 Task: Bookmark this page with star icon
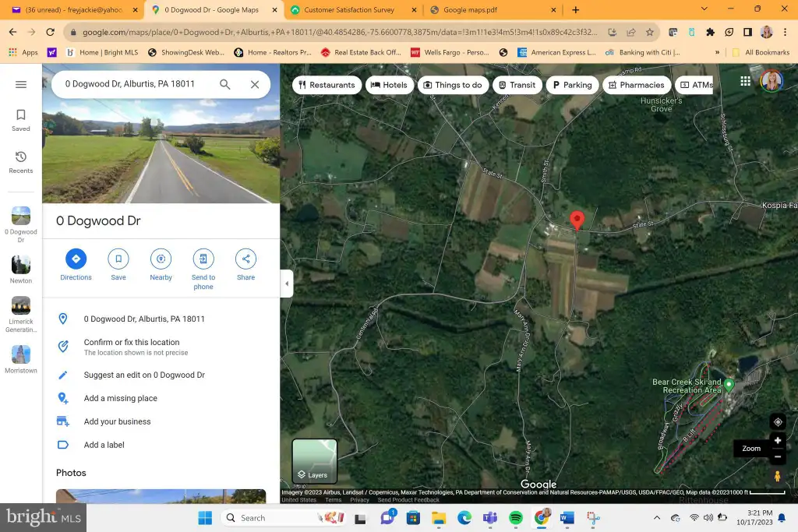650,32
